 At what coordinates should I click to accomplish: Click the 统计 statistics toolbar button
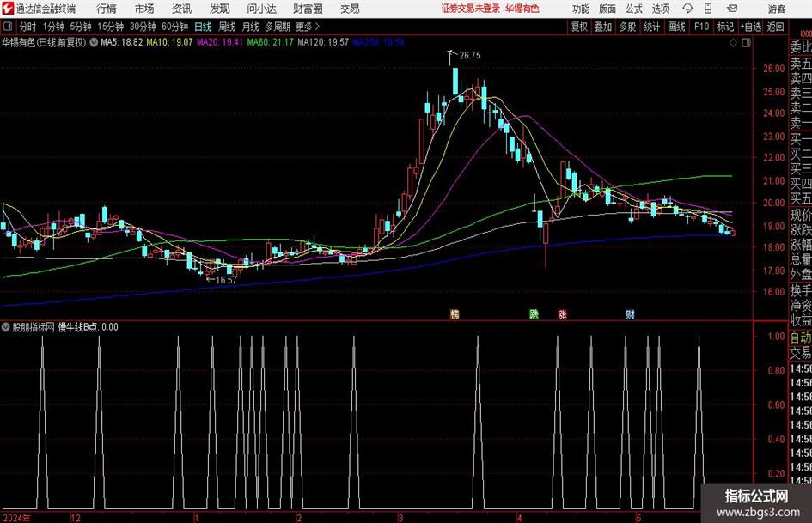[651, 27]
